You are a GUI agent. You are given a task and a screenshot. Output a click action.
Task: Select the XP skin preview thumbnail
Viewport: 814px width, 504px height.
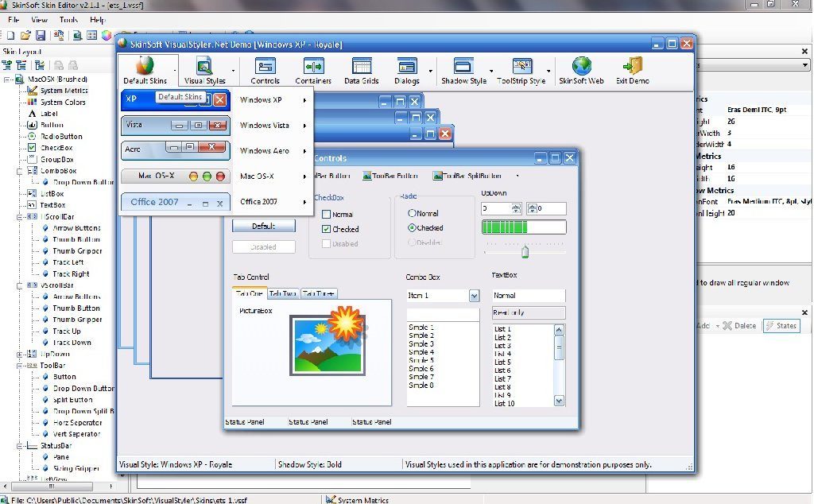pos(176,99)
